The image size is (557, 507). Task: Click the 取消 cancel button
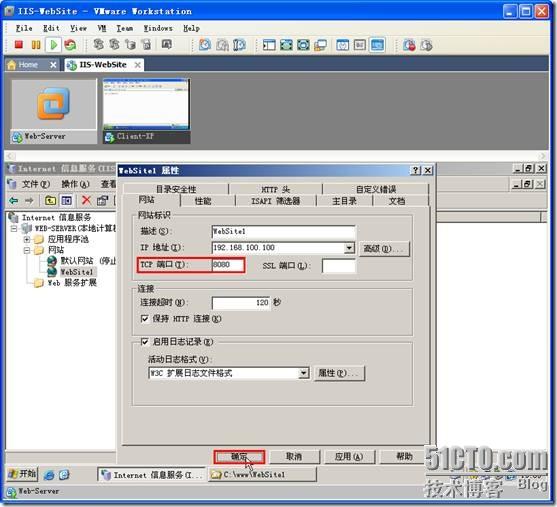click(x=294, y=457)
